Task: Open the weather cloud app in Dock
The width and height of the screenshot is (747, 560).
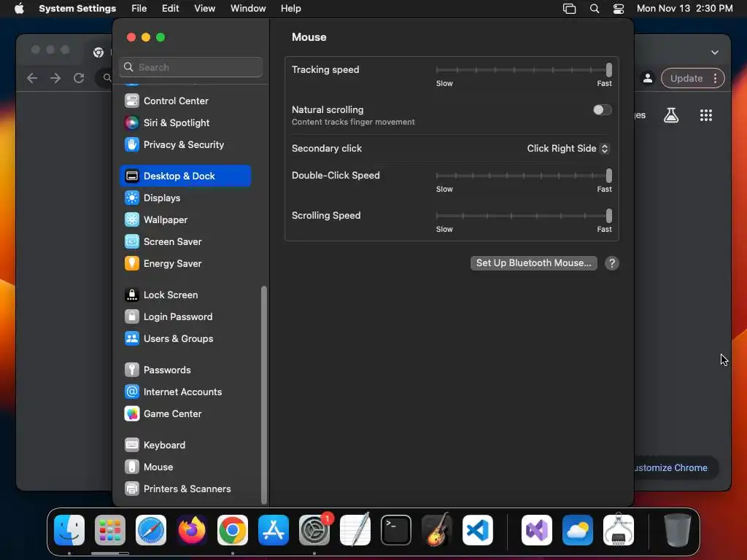Action: coord(578,530)
